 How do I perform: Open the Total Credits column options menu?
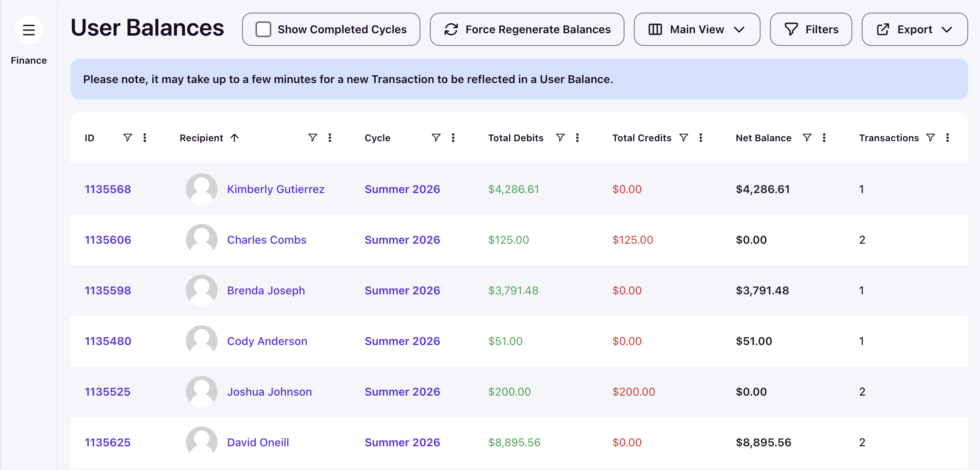(x=701, y=138)
